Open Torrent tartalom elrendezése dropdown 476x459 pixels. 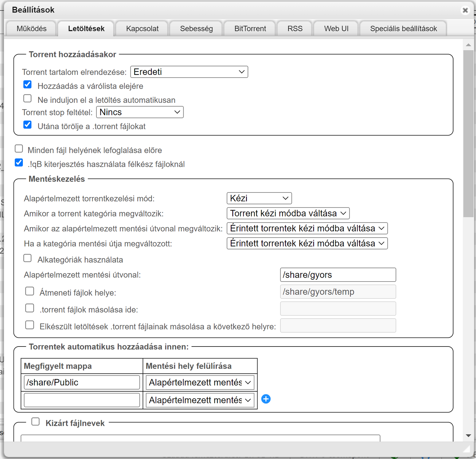coord(189,72)
